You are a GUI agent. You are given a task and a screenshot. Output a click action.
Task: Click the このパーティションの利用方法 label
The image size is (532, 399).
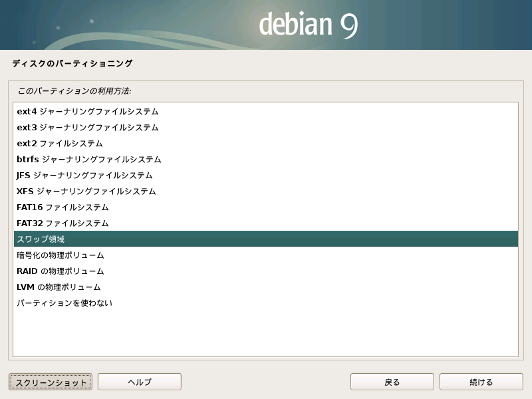click(74, 90)
